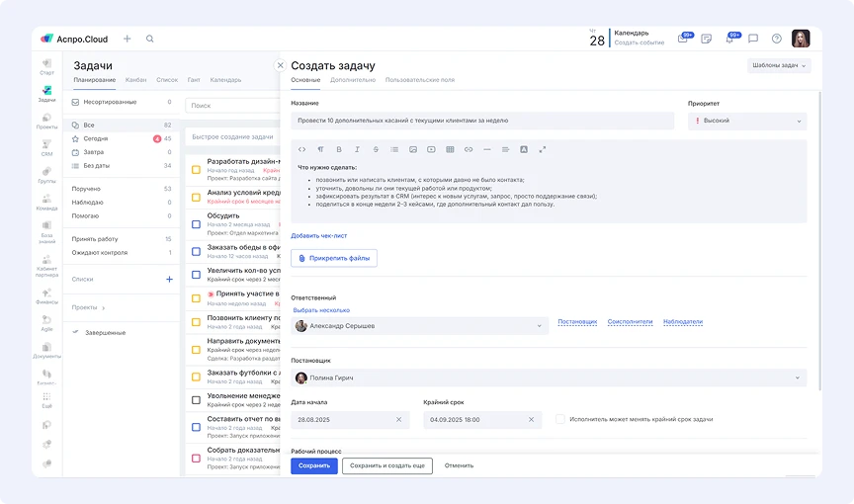Insert a list in the editor

coord(394,149)
